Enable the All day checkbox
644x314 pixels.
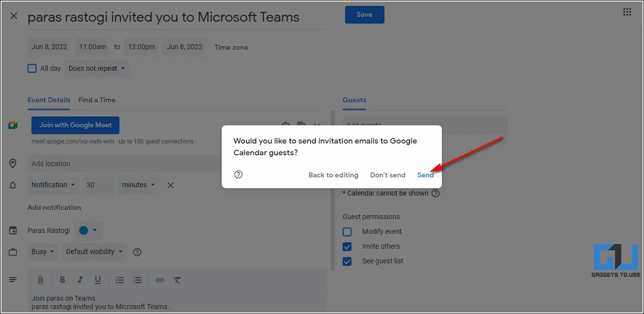coord(32,68)
